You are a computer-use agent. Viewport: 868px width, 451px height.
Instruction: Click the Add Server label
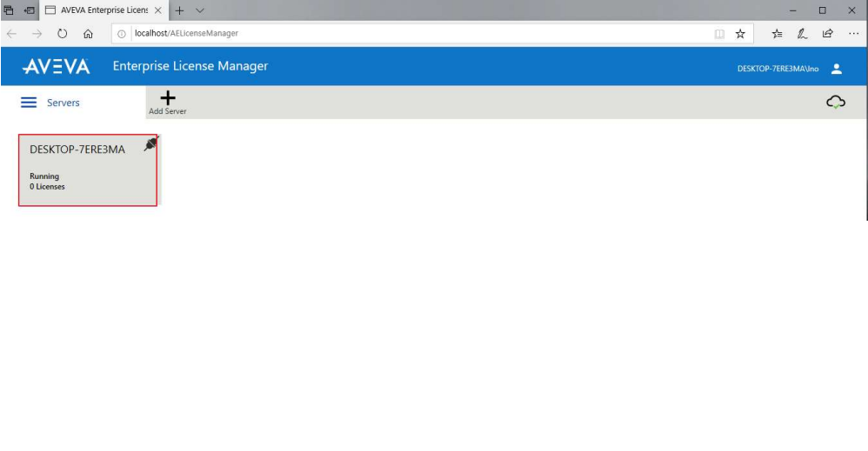tap(168, 111)
